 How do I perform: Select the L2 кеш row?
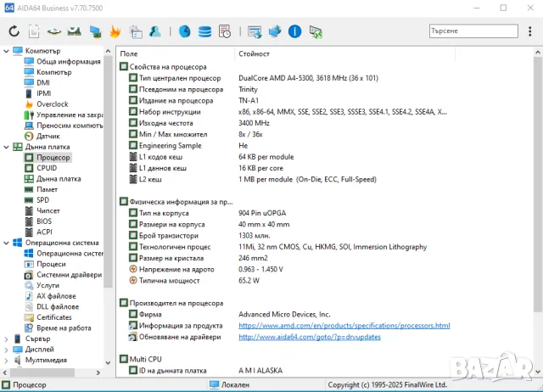[x=253, y=179]
